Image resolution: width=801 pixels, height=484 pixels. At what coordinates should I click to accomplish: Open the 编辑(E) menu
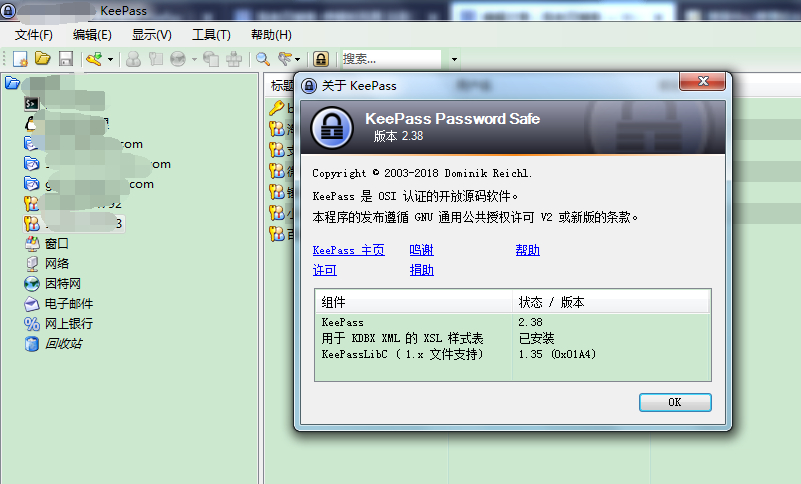92,35
